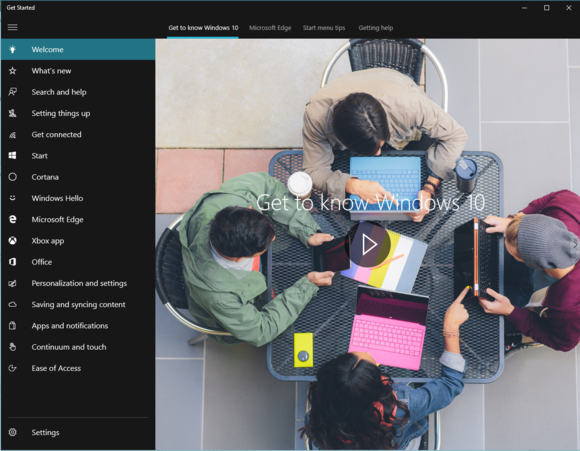The image size is (580, 451).
Task: Click the Search and help icon
Action: click(x=13, y=92)
